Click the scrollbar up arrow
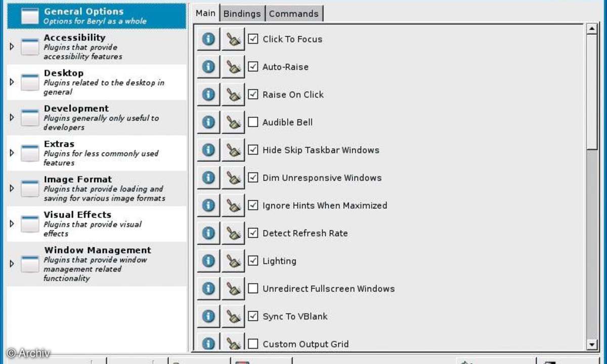Screen dimensions: 607x364 (592, 29)
